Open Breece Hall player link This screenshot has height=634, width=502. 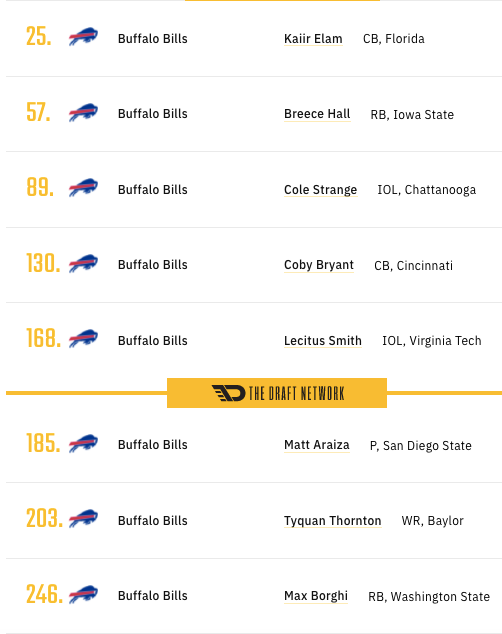pyautogui.click(x=317, y=114)
